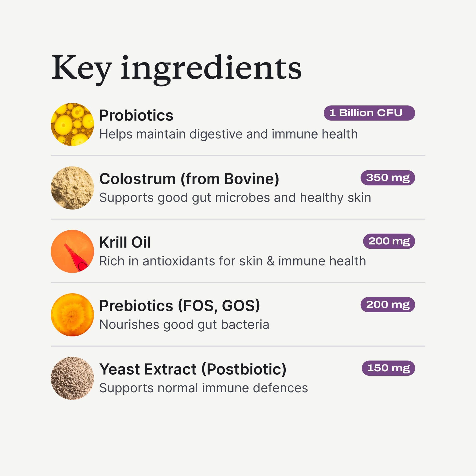Select the Krill Oil heading

pos(125,242)
